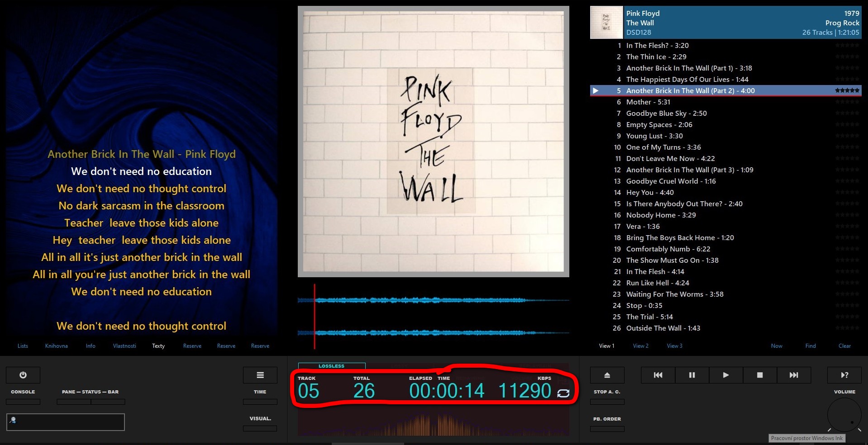
Task: Click the arrow-question button above VOLUME
Action: (844, 375)
